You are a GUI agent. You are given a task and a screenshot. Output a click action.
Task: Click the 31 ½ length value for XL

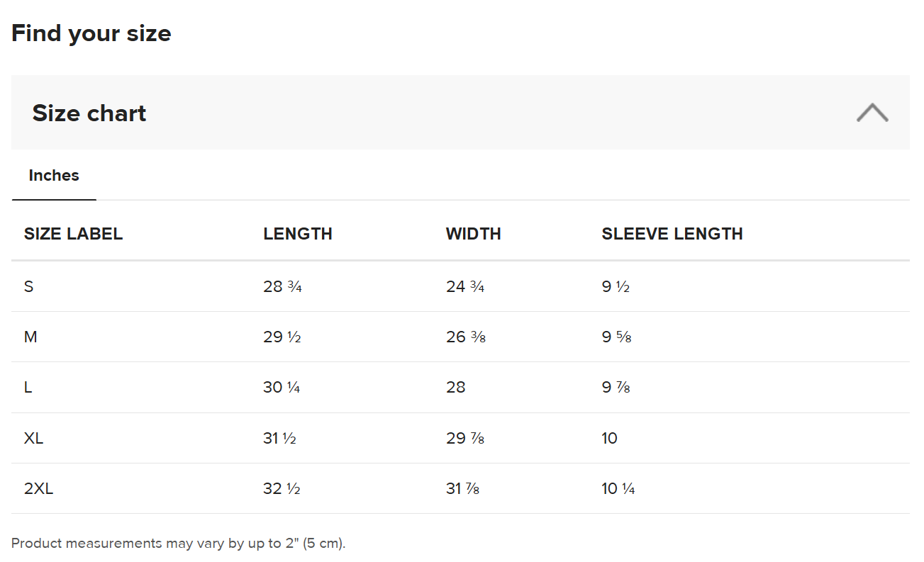coord(279,438)
